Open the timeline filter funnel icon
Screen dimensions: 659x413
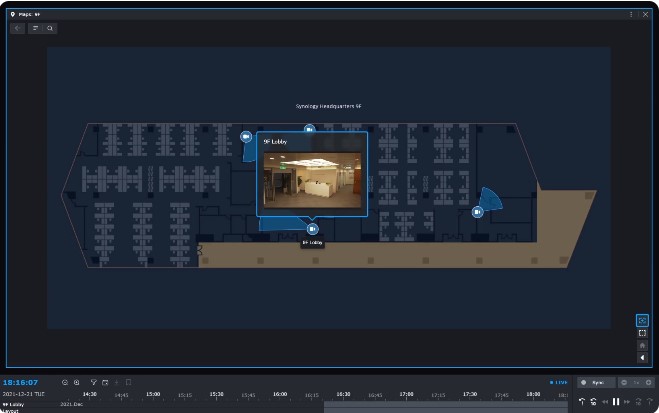pos(94,382)
